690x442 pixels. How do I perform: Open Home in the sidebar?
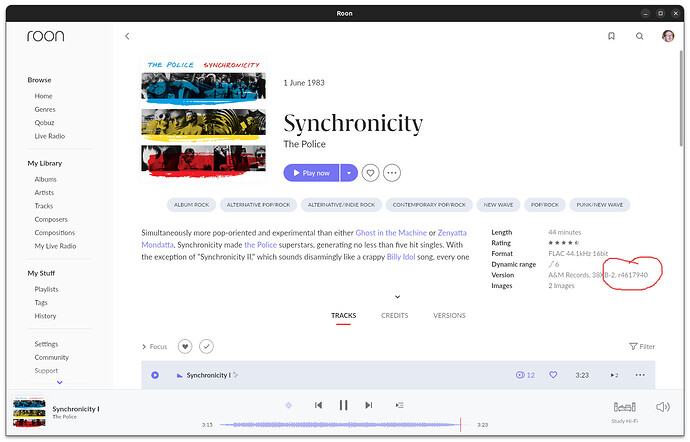click(44, 96)
